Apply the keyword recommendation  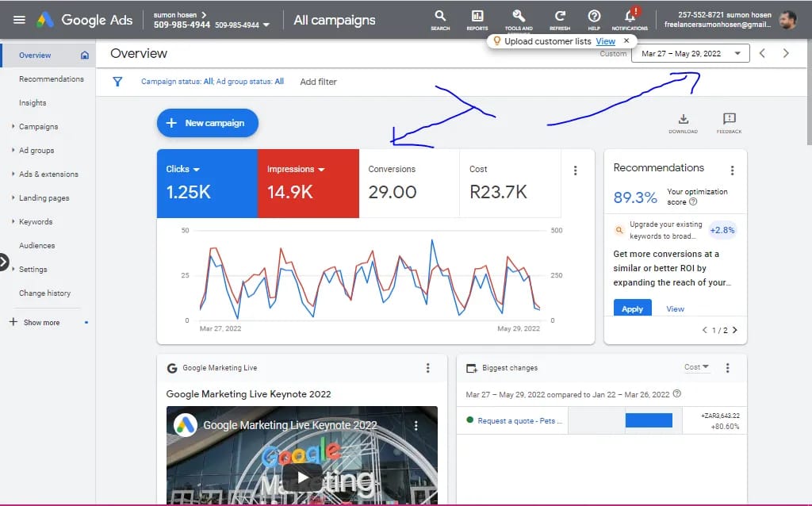tap(632, 309)
